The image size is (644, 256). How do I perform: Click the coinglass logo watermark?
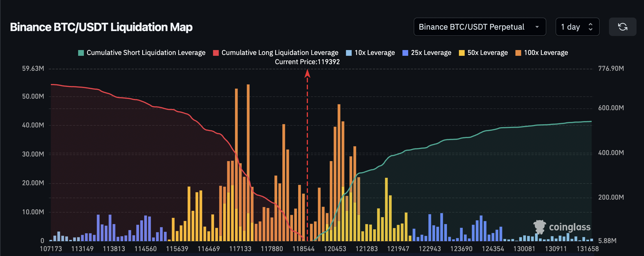tap(562, 227)
